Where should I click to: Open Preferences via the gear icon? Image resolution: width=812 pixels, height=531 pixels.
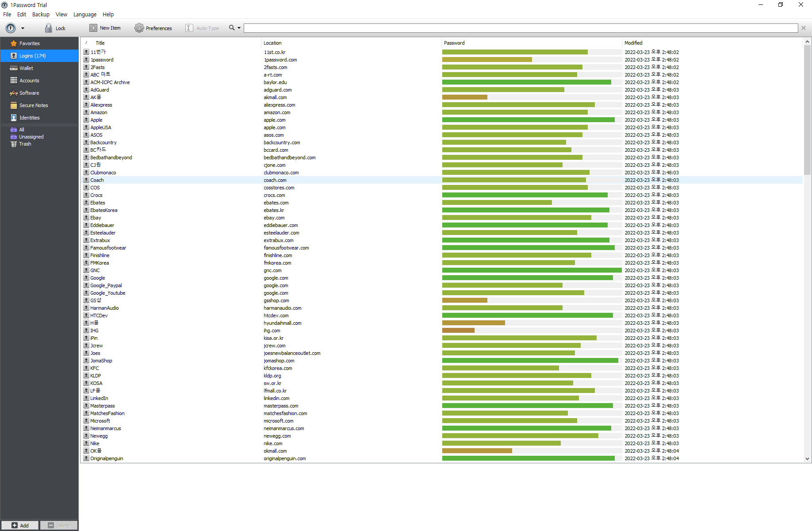pos(139,28)
